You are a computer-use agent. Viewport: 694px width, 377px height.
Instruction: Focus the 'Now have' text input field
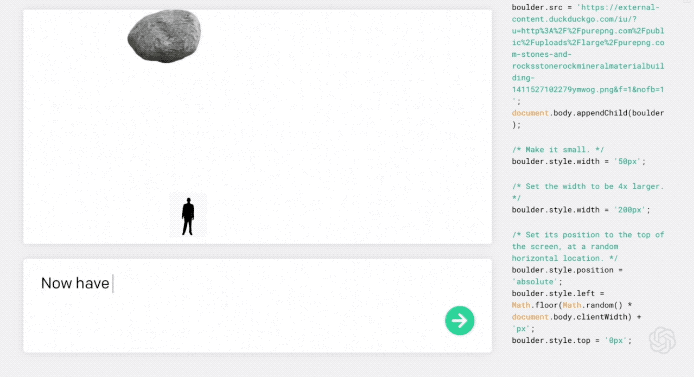pyautogui.click(x=257, y=306)
